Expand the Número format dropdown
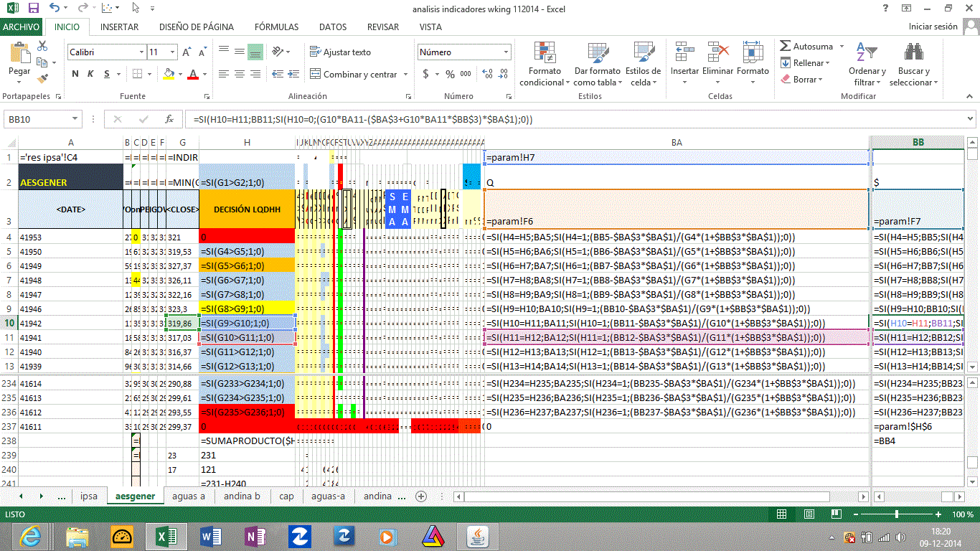980x551 pixels. pyautogui.click(x=506, y=52)
